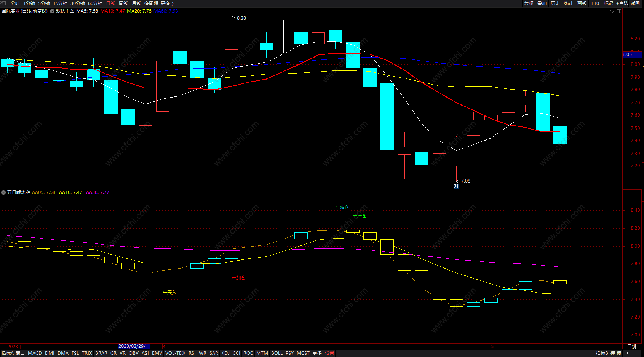Click the 2023/03/29 date marker on axis
The height and width of the screenshot is (357, 644).
tap(134, 346)
